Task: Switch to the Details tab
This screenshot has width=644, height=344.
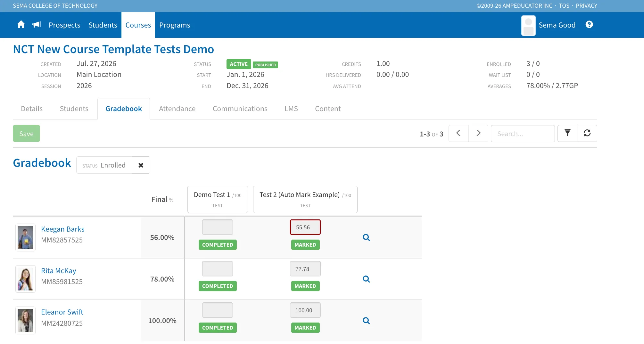Action: (32, 109)
